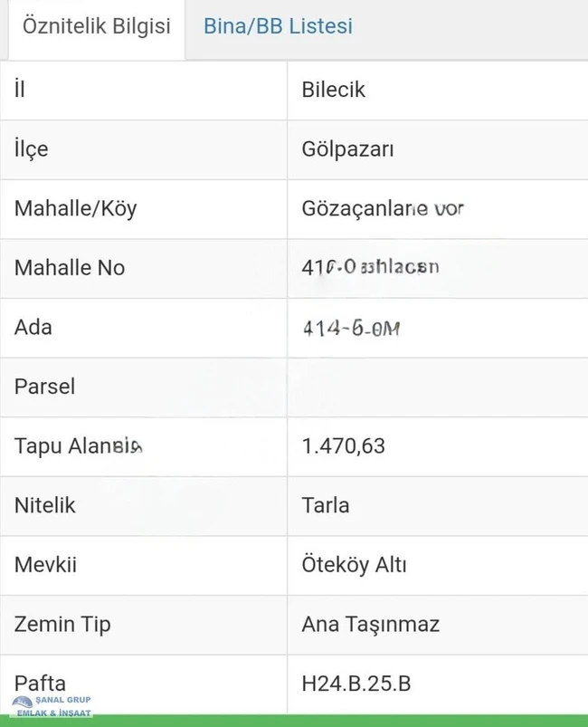Open the Bina/BB Listesi tab

click(278, 26)
